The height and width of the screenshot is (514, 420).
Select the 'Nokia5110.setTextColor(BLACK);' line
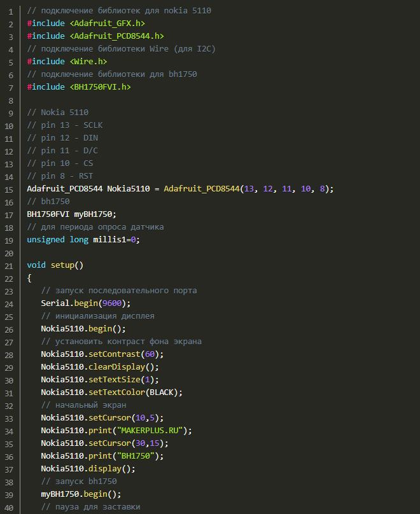tap(112, 392)
